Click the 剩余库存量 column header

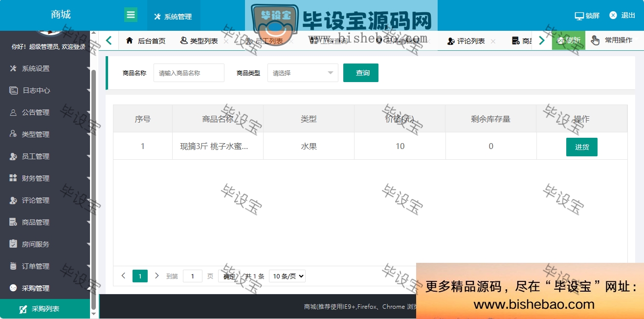490,119
